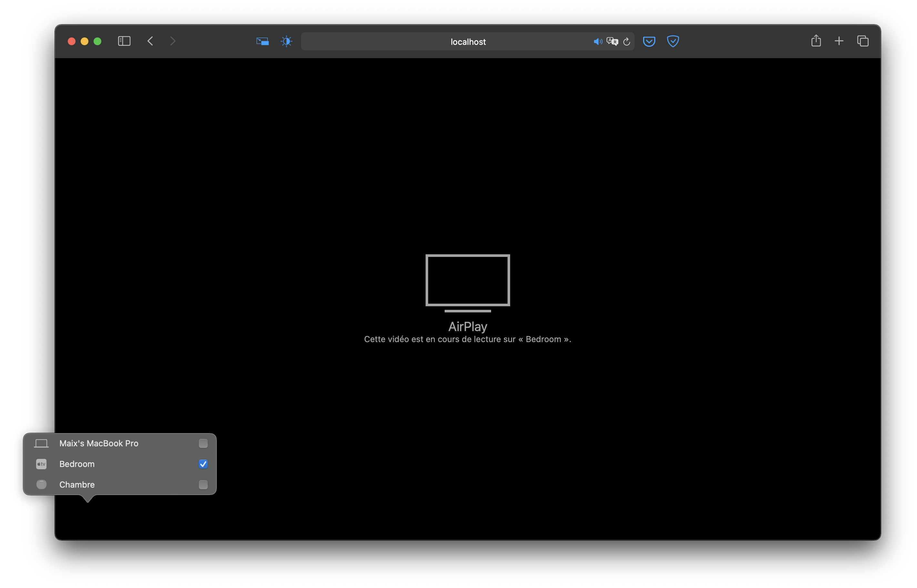Enable the Chambre speaker checkbox

tap(203, 484)
